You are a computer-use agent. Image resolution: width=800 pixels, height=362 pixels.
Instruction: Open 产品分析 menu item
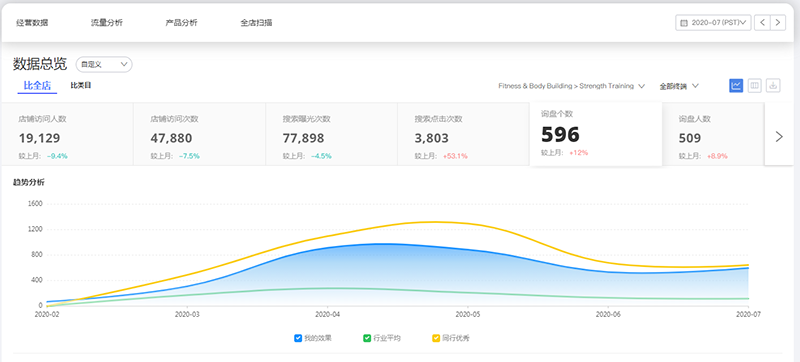click(x=181, y=23)
